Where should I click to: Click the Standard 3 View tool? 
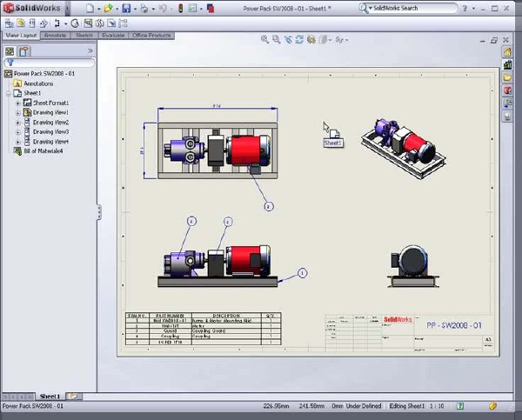click(x=9, y=23)
